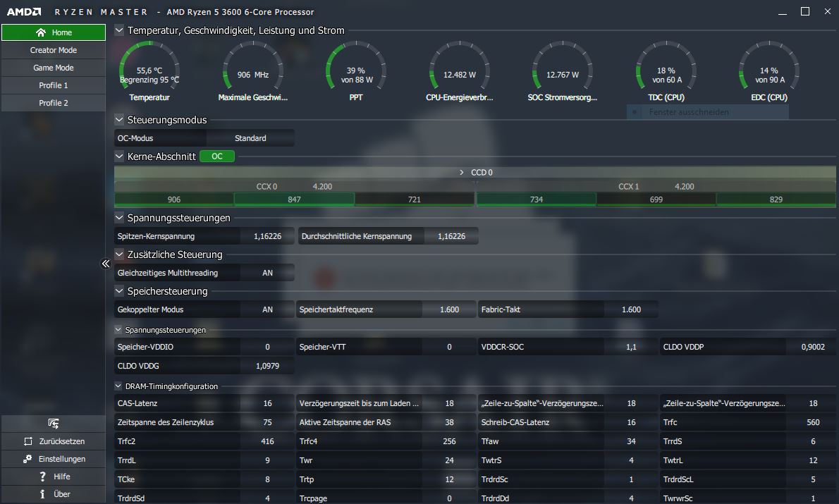Expand the CCD 0 chevron
The width and height of the screenshot is (839, 504).
click(x=461, y=172)
